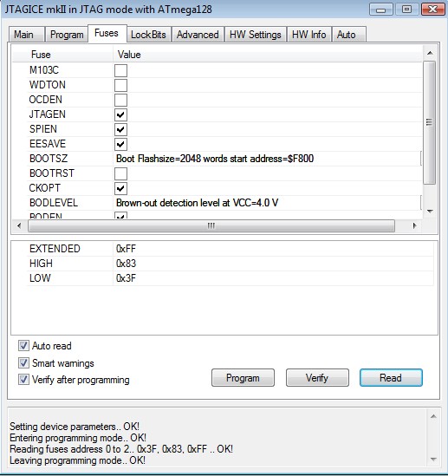Screen dimensions: 448x476
Task: Toggle the CKOPT fuse checkbox
Action: click(x=120, y=188)
